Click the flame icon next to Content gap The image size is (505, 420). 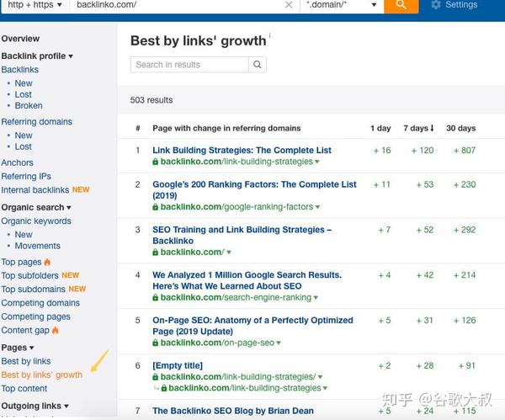(56, 330)
